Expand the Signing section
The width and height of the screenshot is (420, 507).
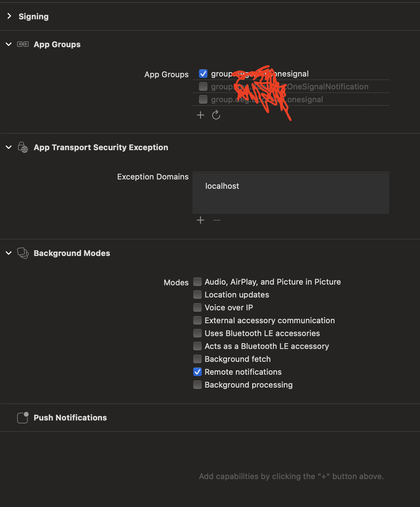9,16
